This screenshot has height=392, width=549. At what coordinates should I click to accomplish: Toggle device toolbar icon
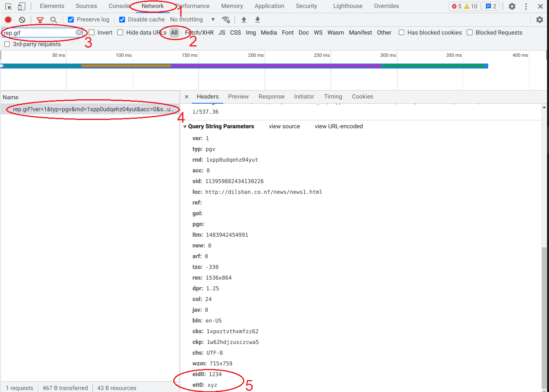21,6
